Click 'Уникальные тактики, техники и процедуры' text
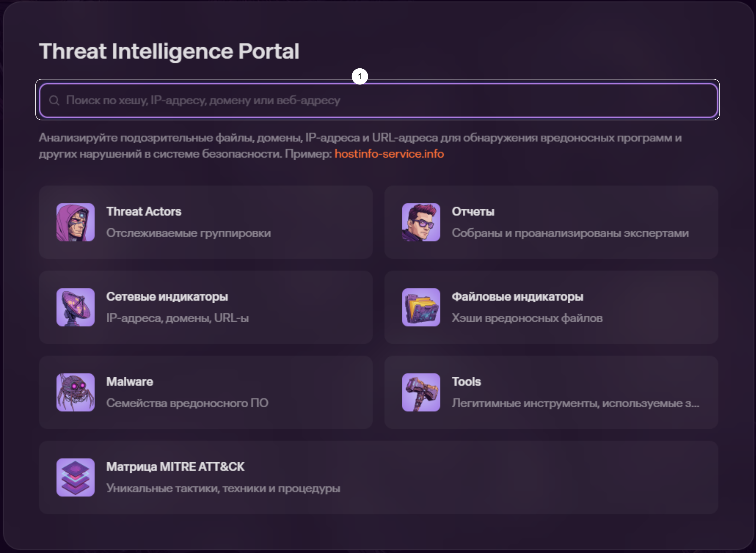 tap(223, 488)
